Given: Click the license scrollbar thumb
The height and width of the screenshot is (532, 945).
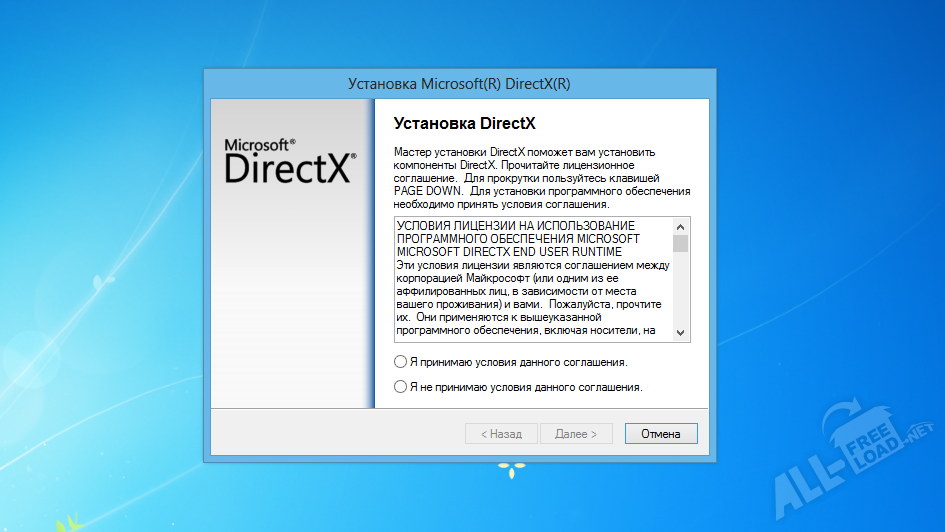Looking at the screenshot, I should pyautogui.click(x=681, y=243).
